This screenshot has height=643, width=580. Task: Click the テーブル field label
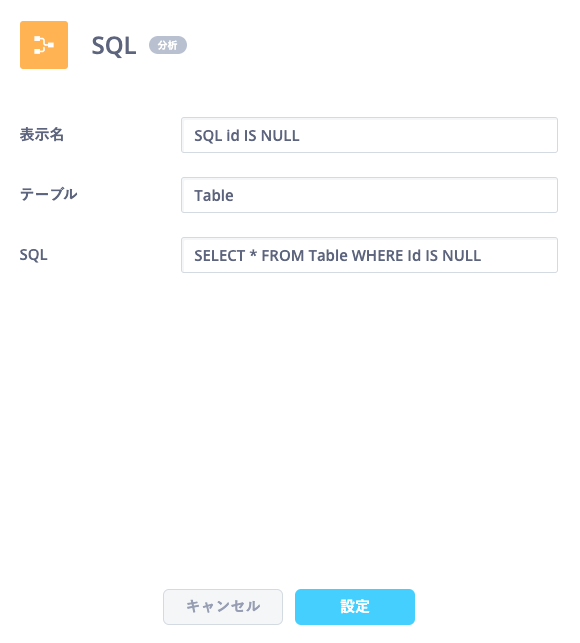48,194
